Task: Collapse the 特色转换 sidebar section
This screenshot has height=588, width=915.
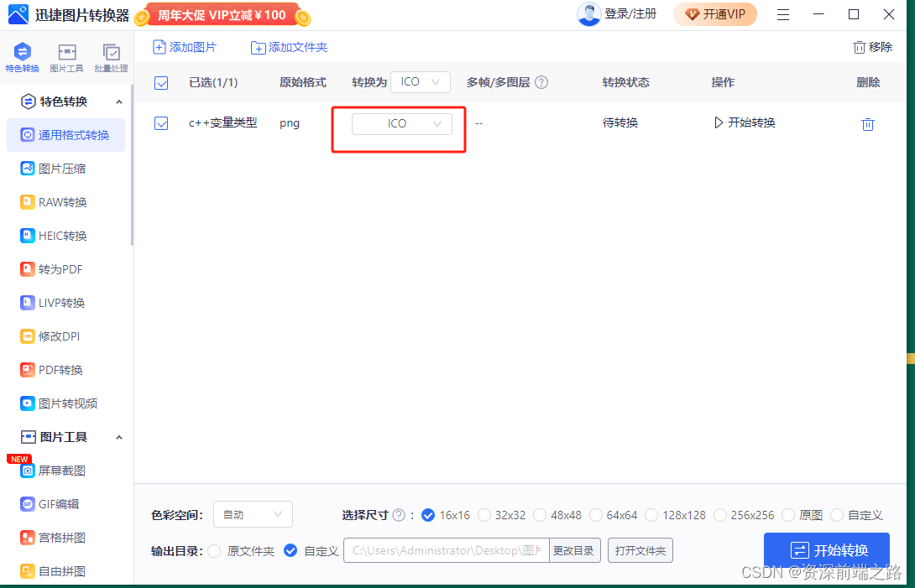Action: point(120,101)
